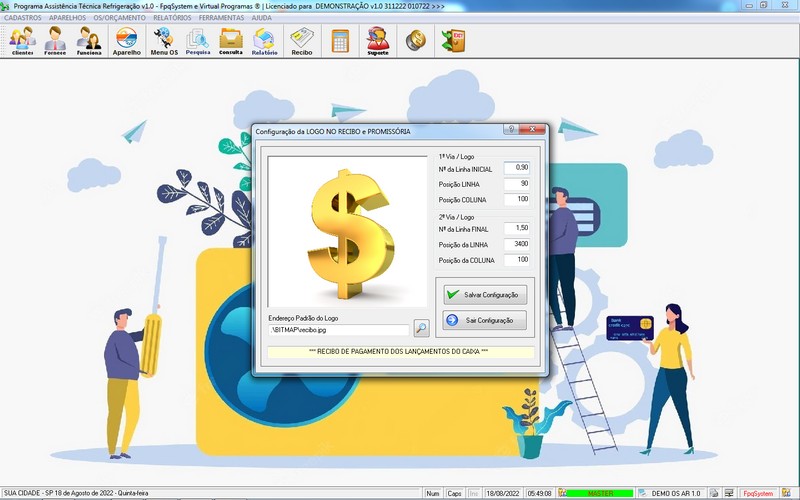Click the help question mark in dialog title
800x500 pixels.
[x=511, y=129]
